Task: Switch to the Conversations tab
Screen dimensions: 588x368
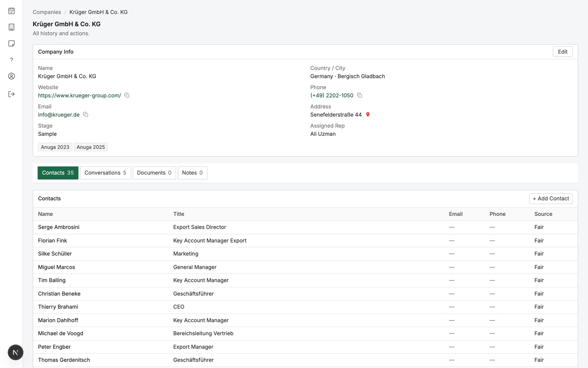Action: coord(105,173)
